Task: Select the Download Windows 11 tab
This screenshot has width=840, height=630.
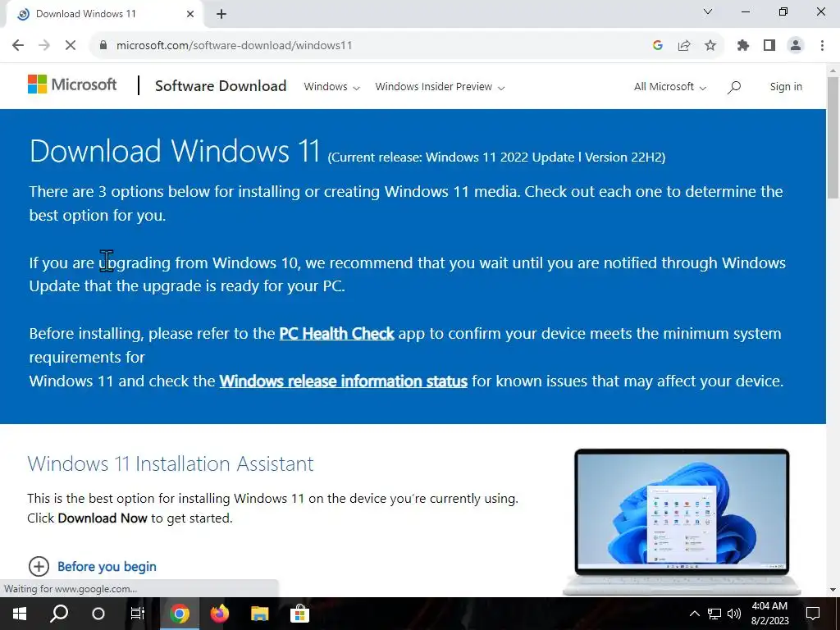Action: (104, 14)
